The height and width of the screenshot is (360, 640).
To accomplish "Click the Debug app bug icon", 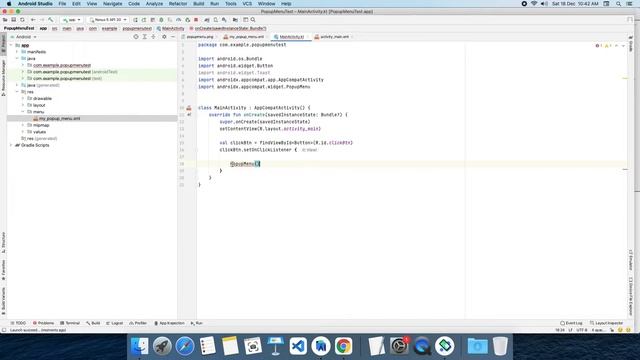I will click(161, 20).
